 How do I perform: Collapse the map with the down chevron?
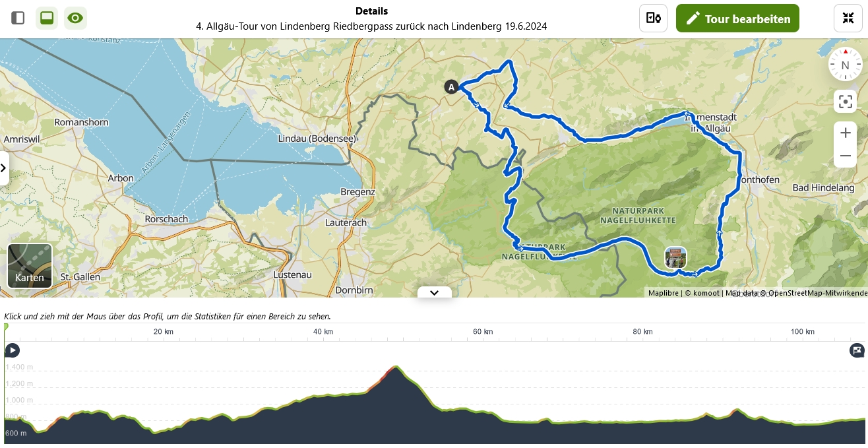coord(434,292)
